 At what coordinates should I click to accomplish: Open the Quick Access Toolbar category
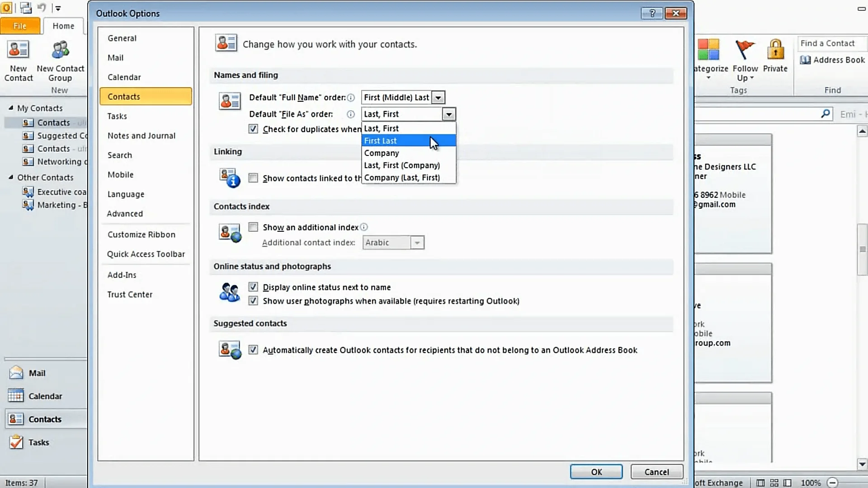click(x=146, y=254)
